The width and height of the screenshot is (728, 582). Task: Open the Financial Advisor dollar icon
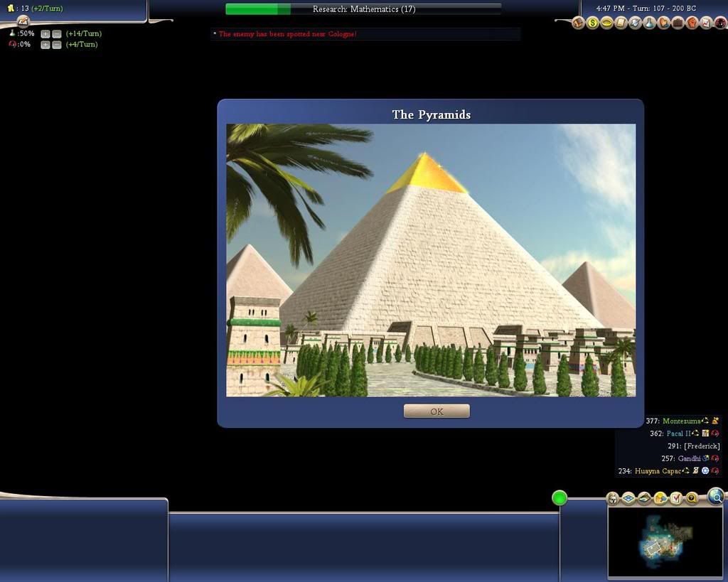coord(592,23)
